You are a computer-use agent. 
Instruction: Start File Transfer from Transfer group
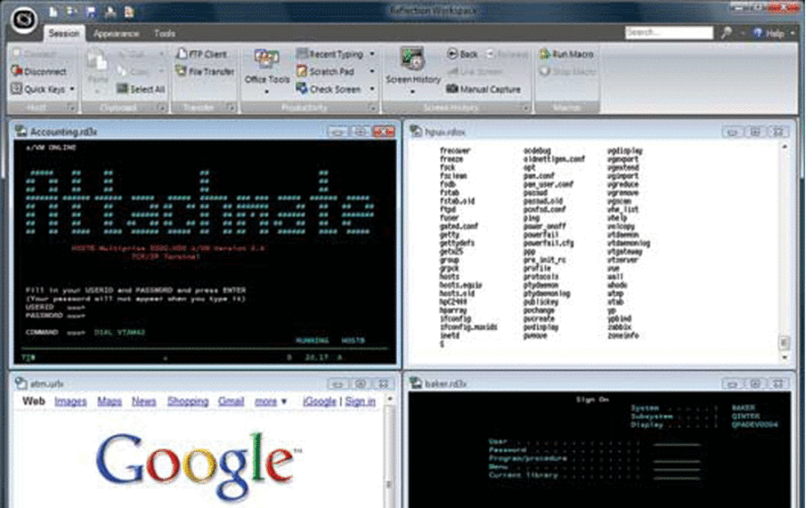[205, 71]
